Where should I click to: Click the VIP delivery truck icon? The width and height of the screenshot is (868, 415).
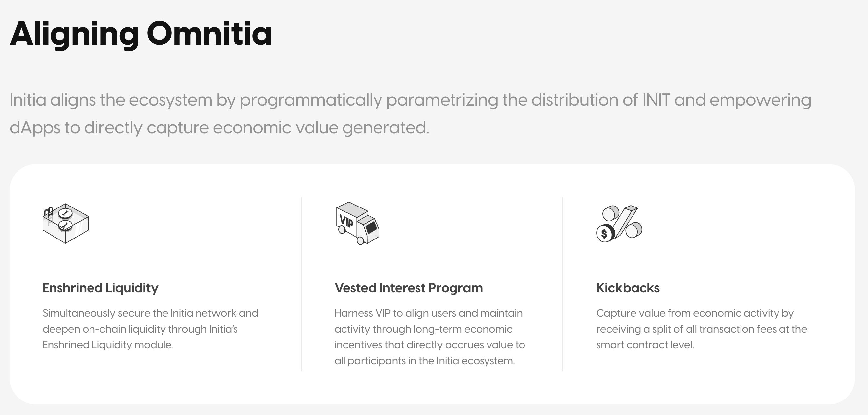357,223
